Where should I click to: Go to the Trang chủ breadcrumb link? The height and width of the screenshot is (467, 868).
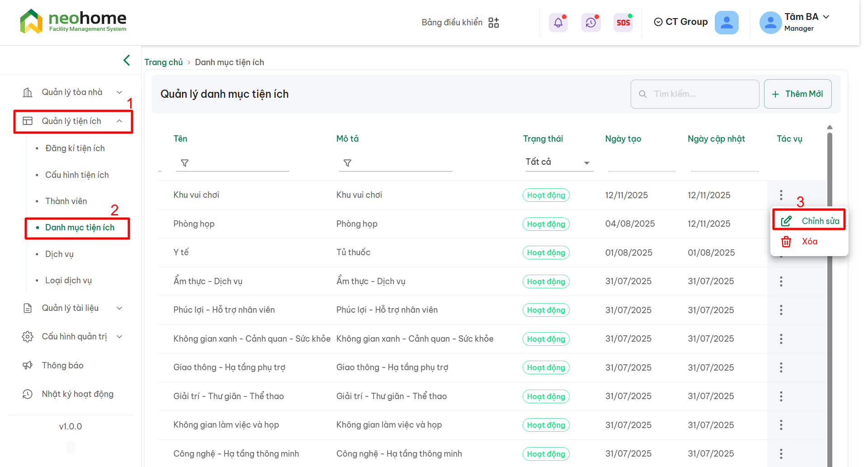(x=163, y=62)
